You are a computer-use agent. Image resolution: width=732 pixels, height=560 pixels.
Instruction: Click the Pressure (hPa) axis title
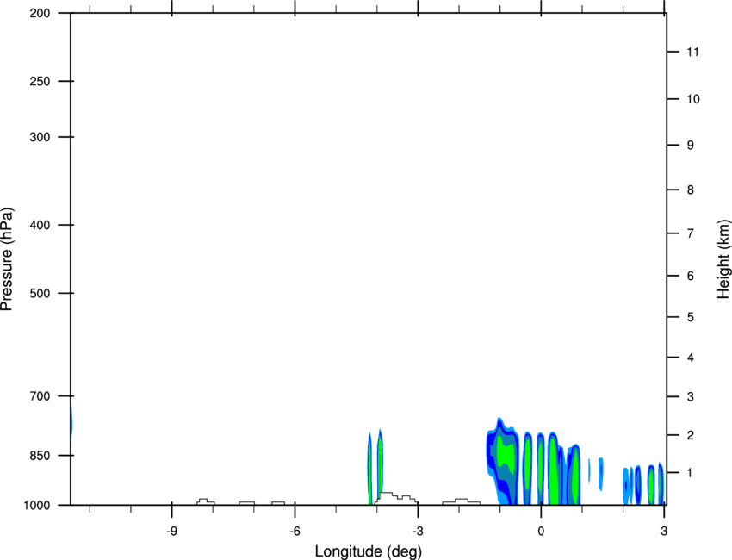(7, 259)
